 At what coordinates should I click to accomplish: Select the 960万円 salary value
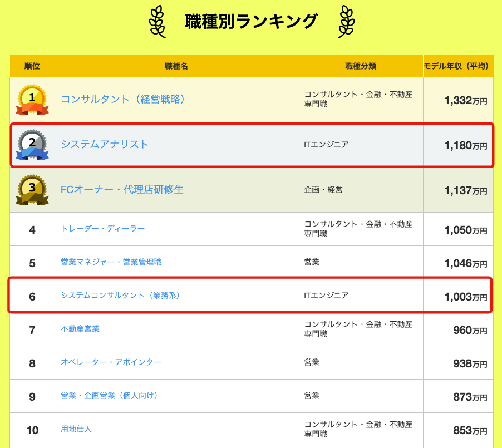click(x=470, y=330)
